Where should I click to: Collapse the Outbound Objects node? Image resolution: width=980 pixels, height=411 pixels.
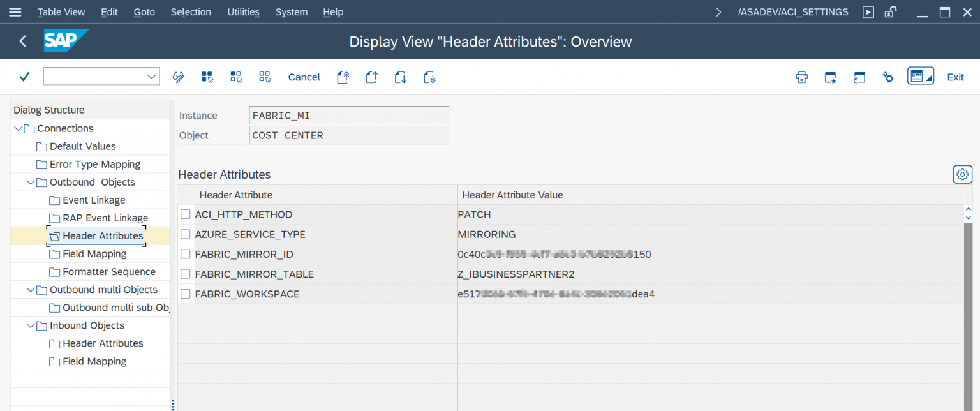pos(30,182)
